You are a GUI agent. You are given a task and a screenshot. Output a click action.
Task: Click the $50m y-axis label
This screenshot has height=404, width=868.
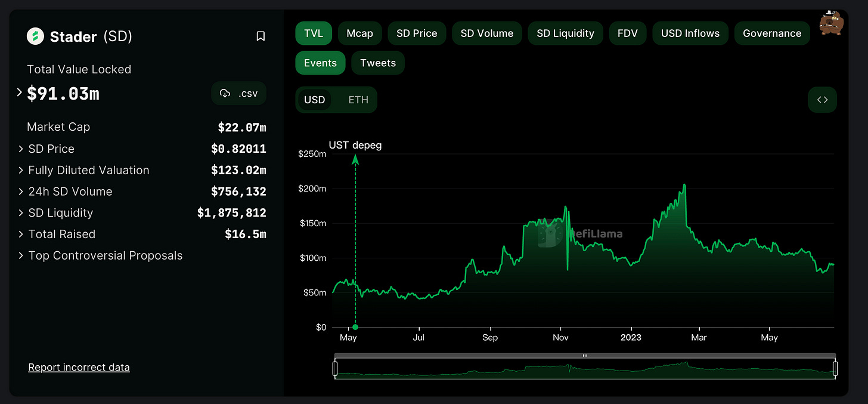click(315, 292)
